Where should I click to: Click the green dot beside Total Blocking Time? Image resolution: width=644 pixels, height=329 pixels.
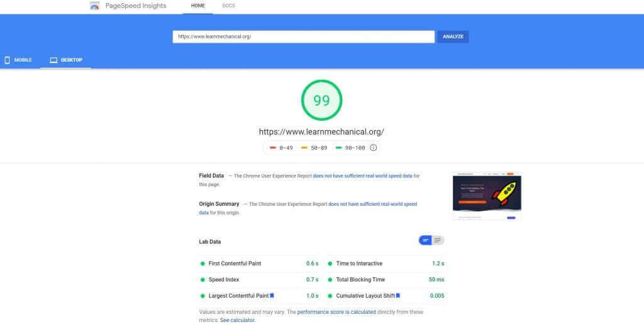(330, 280)
